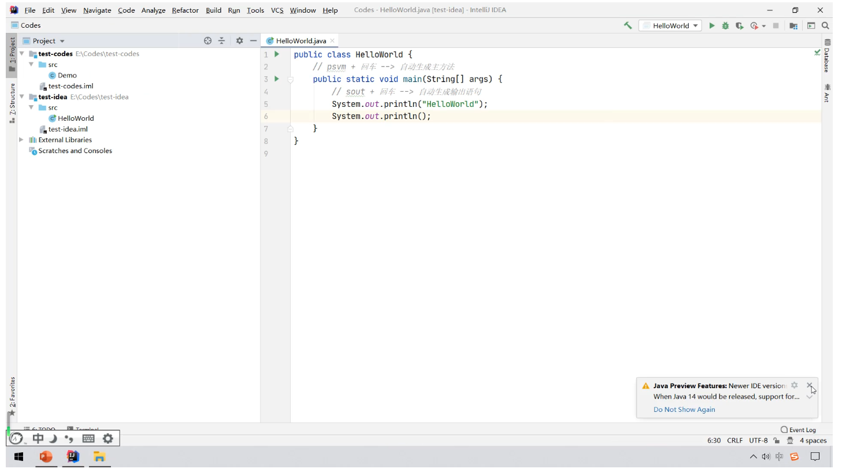Collapse the test-idea module node
The height and width of the screenshot is (476, 868).
tap(22, 97)
